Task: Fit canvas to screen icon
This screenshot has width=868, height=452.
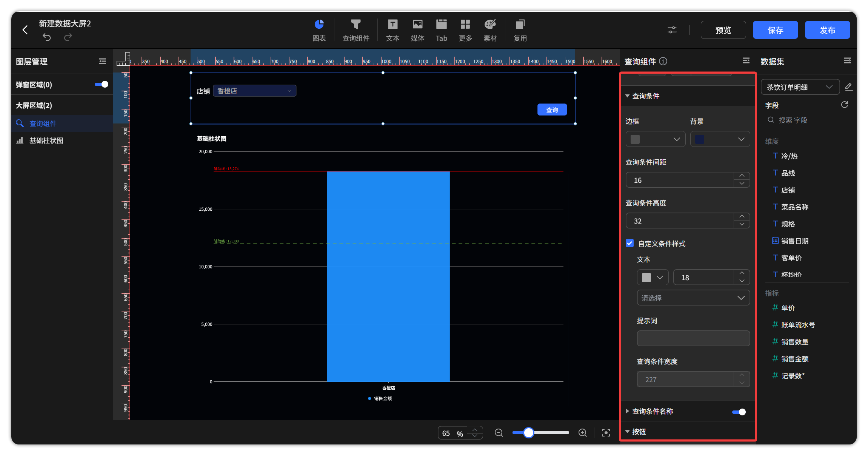Action: click(606, 433)
